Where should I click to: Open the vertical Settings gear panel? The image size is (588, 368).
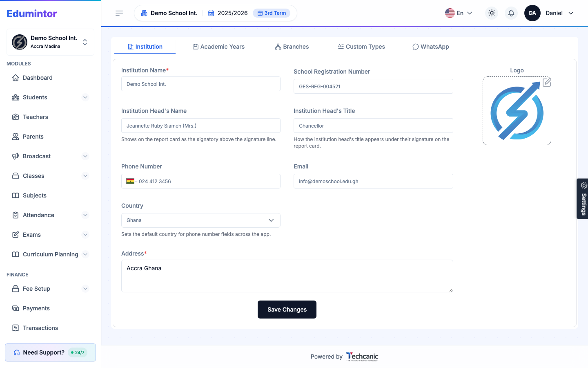(x=583, y=199)
